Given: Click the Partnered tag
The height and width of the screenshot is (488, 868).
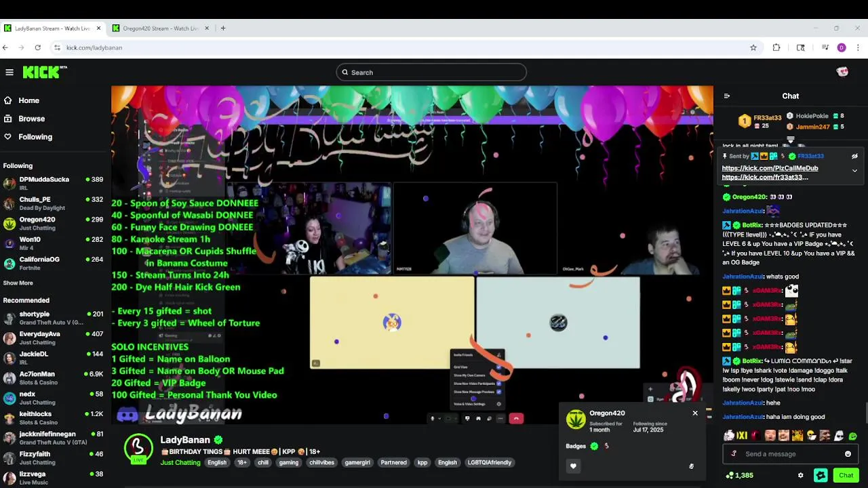Looking at the screenshot, I should [394, 463].
